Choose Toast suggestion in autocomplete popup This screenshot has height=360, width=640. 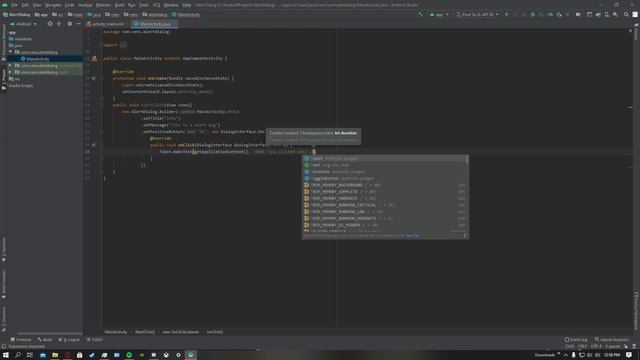[384, 158]
